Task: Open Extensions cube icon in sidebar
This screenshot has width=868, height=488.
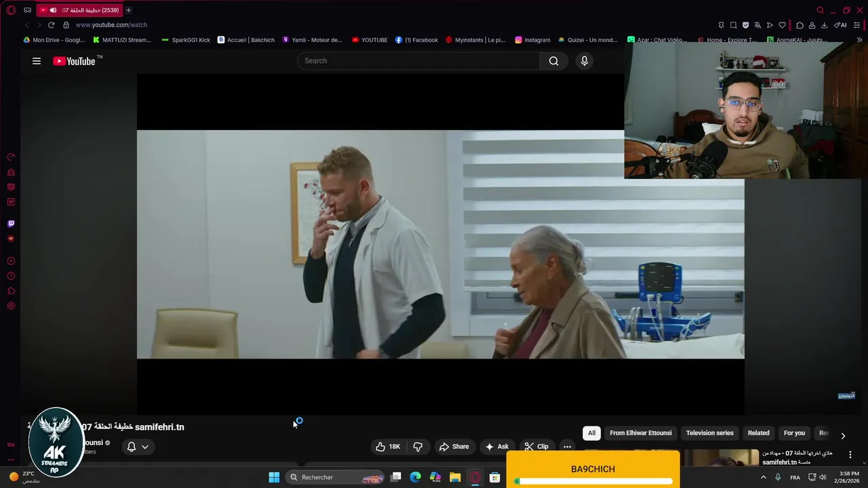Action: click(x=11, y=291)
